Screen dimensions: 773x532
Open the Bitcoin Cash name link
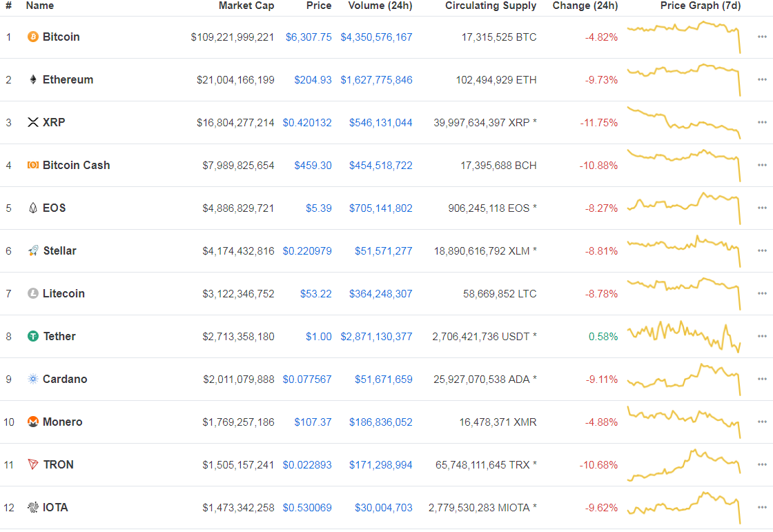pyautogui.click(x=77, y=165)
